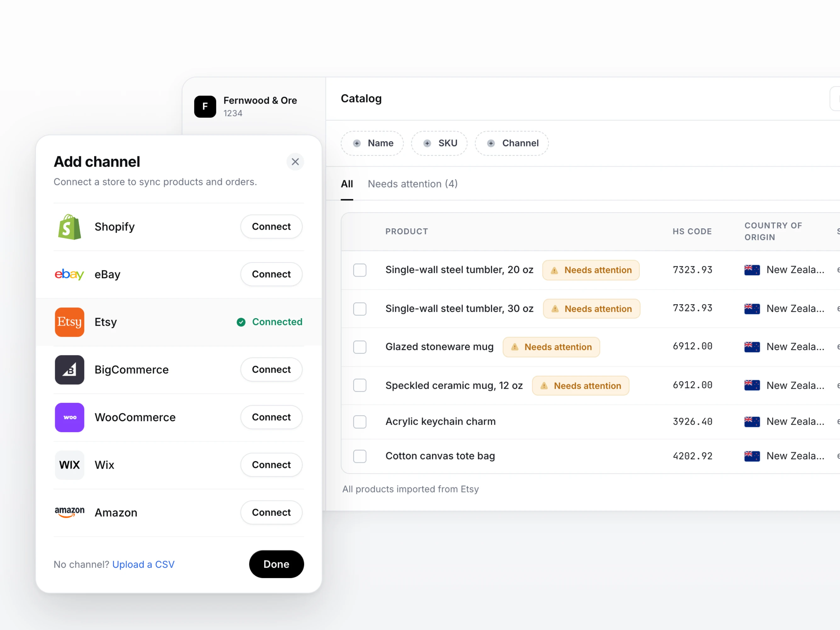Image resolution: width=840 pixels, height=630 pixels.
Task: Click New Zealand flag in Cotton tote bag row
Action: point(752,456)
